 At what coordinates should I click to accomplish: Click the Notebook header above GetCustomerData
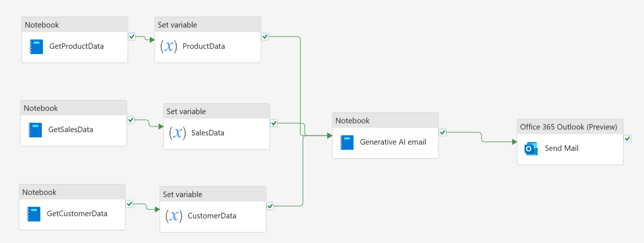[x=39, y=192]
